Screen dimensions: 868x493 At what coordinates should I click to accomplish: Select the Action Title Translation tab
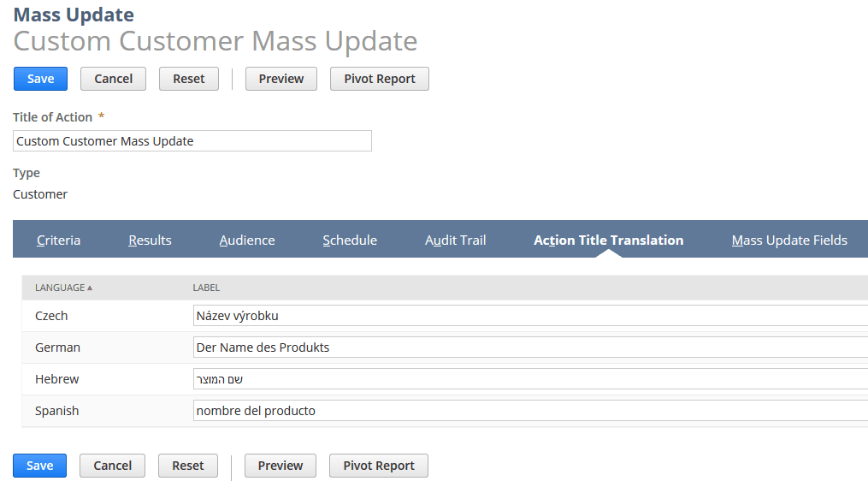coord(608,240)
